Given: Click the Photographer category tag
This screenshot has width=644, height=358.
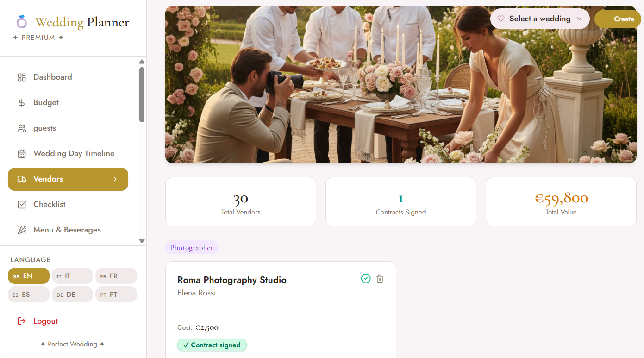Looking at the screenshot, I should tap(192, 248).
